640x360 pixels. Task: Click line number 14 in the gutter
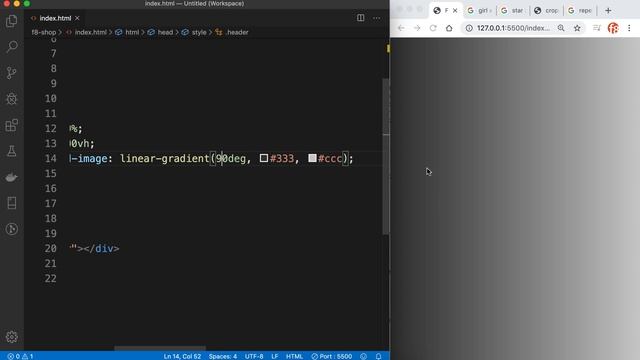tap(51, 158)
